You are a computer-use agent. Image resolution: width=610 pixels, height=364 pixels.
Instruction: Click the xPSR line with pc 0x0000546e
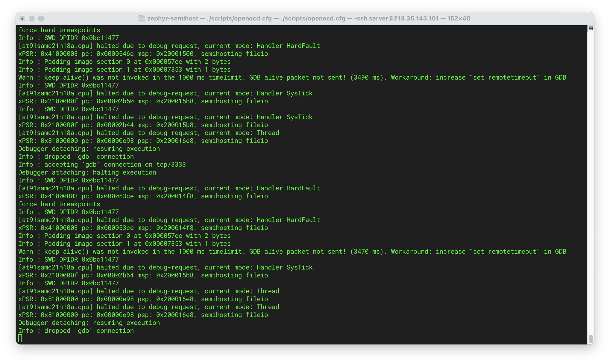tap(143, 54)
